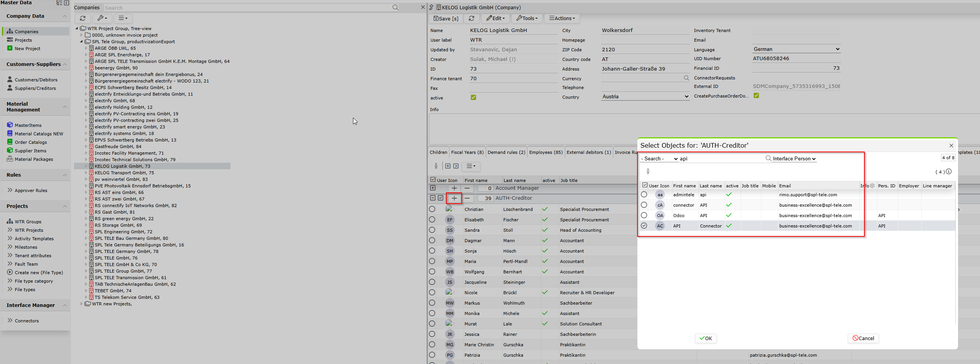Open Customers/Debitors in the sidebar
Image resolution: width=980 pixels, height=364 pixels.
[x=36, y=80]
